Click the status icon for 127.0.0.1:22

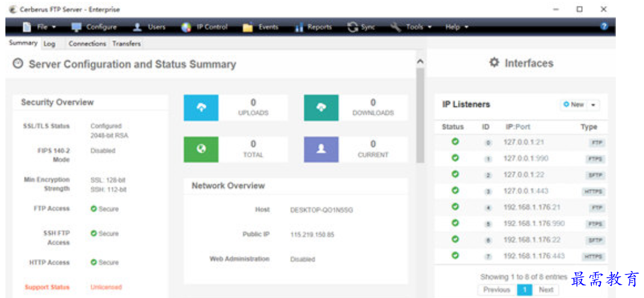click(455, 174)
